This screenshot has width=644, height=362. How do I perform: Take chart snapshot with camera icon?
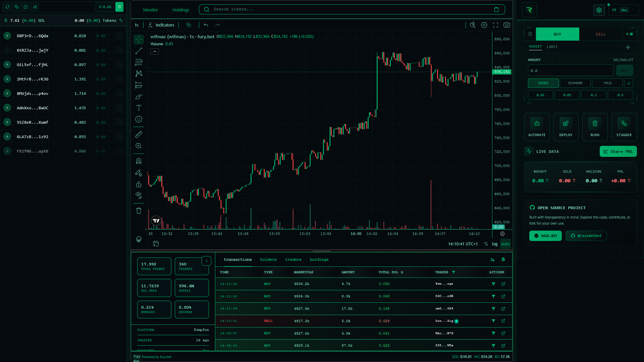pos(507,25)
